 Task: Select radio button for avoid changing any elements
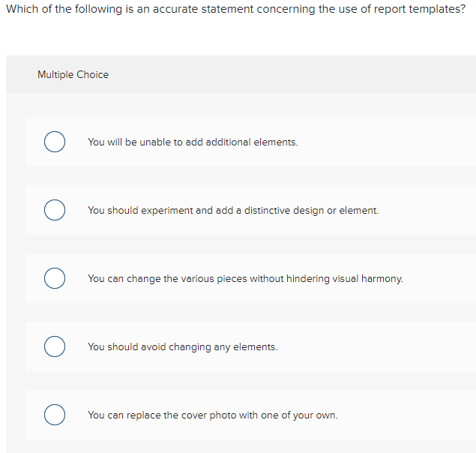click(55, 346)
